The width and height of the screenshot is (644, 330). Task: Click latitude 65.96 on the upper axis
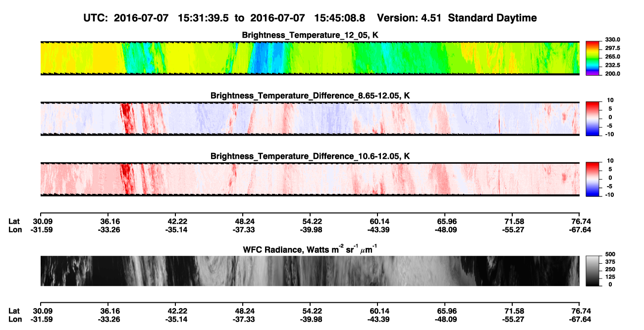tap(445, 221)
